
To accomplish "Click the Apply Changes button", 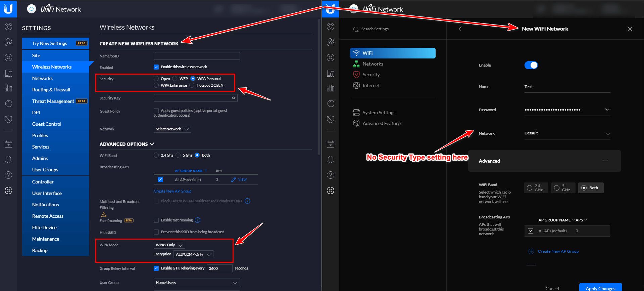I will [x=600, y=288].
